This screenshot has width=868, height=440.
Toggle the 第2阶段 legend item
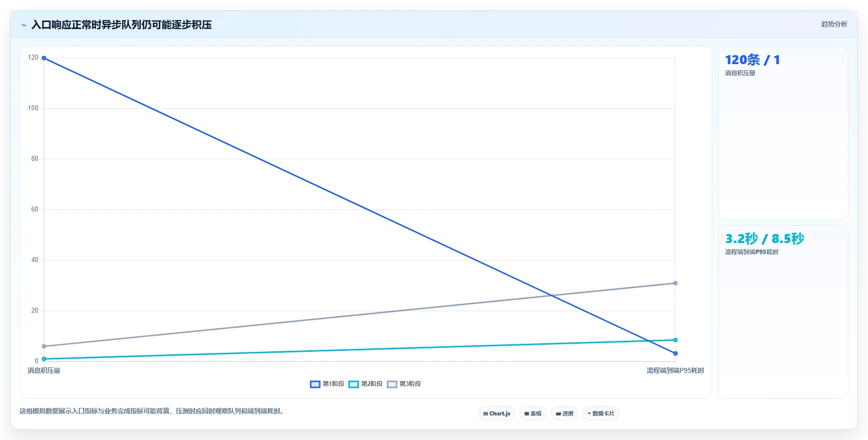366,384
